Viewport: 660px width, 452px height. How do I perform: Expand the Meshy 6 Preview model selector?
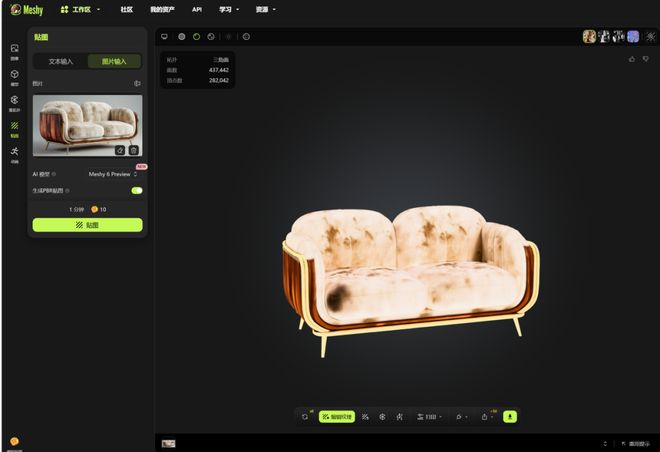coord(113,174)
